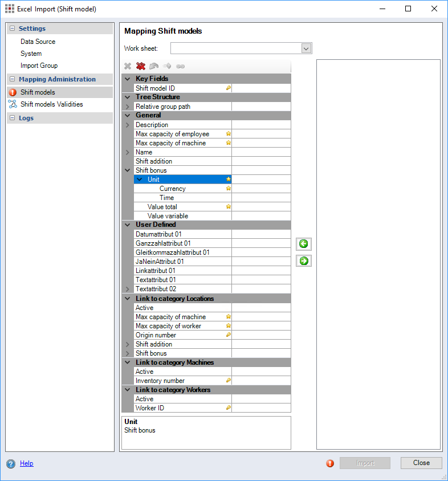448x481 pixels.
Task: Collapse the Shift bonus node under General
Action: click(x=127, y=170)
